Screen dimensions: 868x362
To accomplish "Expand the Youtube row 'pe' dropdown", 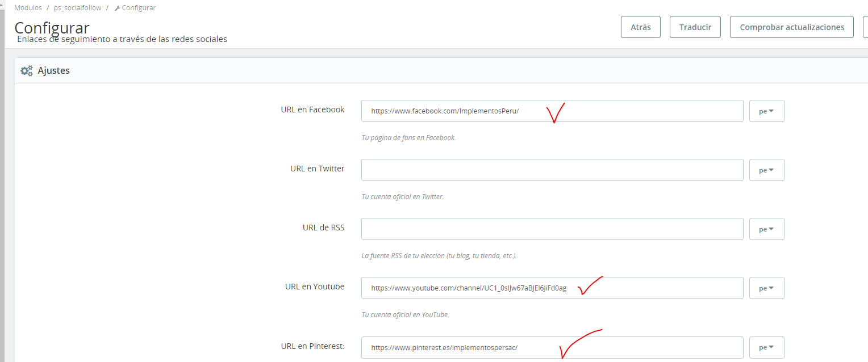I will pos(766,288).
